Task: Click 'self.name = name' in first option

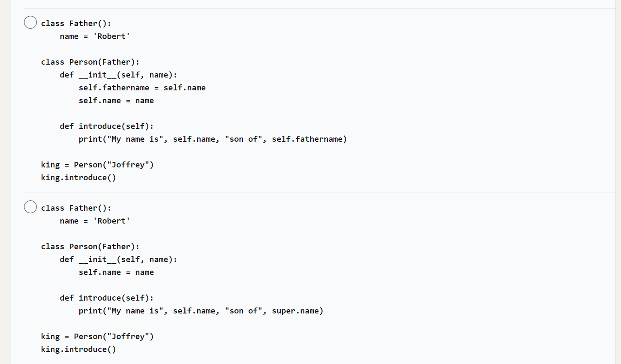Action: [116, 100]
